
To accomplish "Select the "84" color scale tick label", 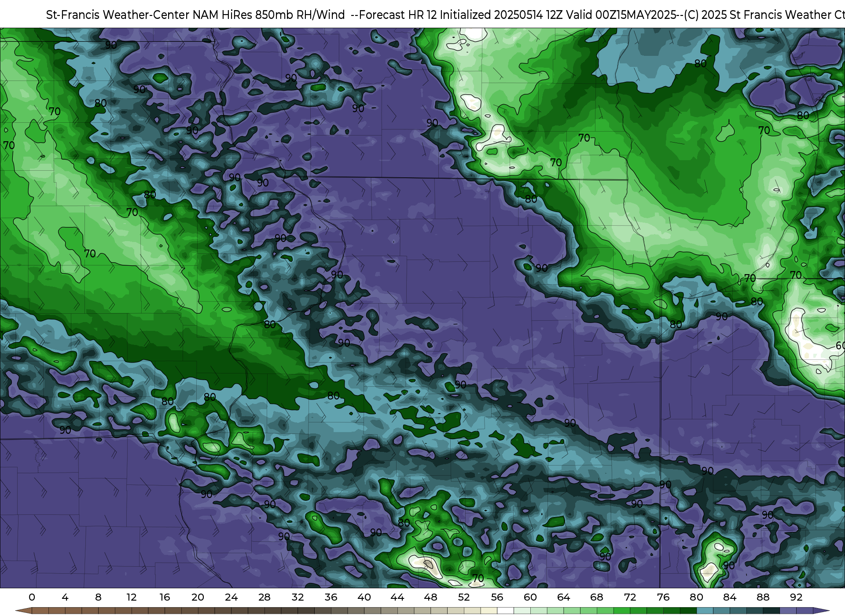I will pos(730,597).
